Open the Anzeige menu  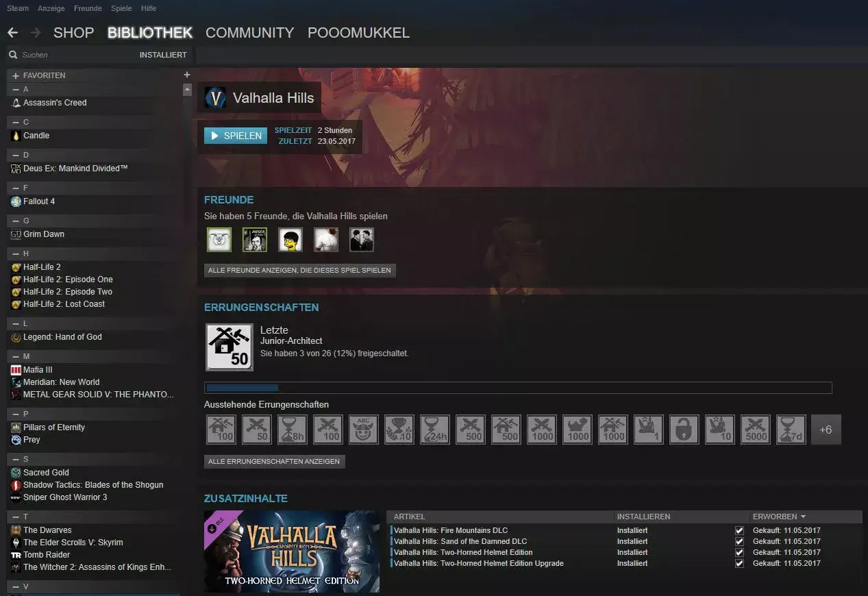(52, 8)
